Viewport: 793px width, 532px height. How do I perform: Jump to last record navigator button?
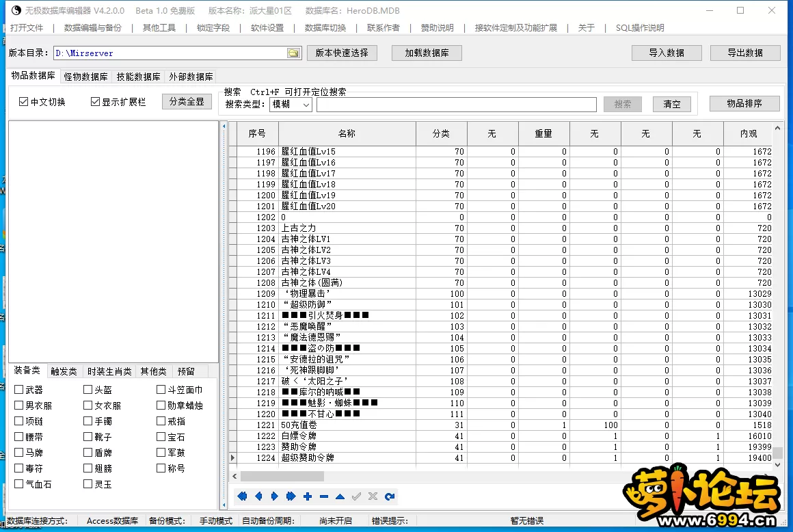291,496
